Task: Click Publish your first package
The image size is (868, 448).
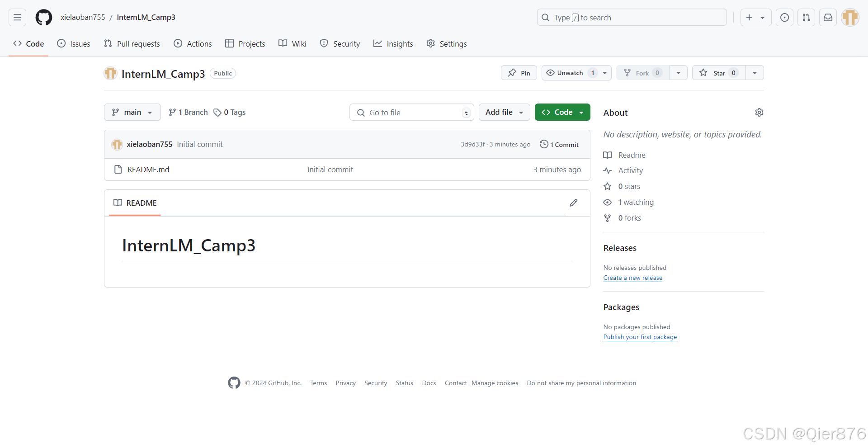Action: tap(640, 337)
